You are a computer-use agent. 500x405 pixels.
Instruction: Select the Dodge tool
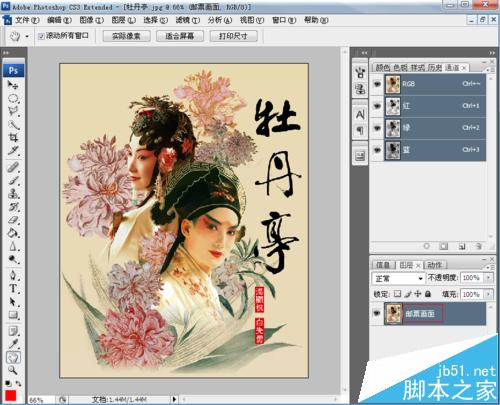13,259
